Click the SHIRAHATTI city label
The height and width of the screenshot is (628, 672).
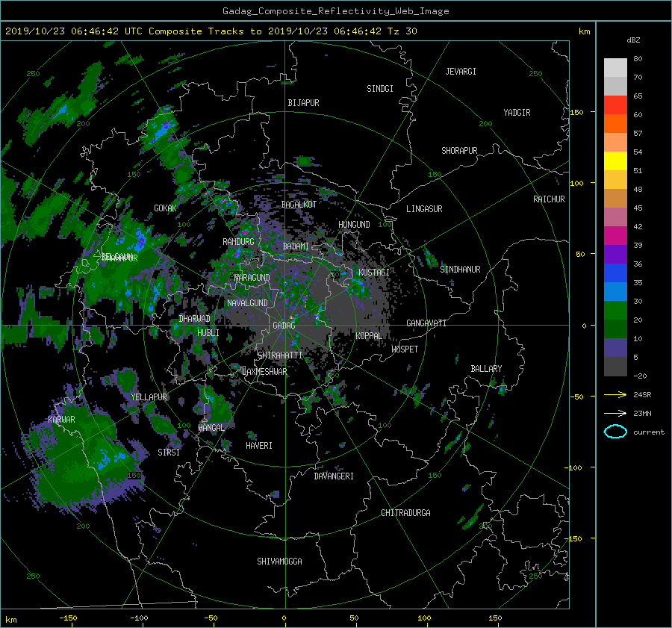point(280,355)
